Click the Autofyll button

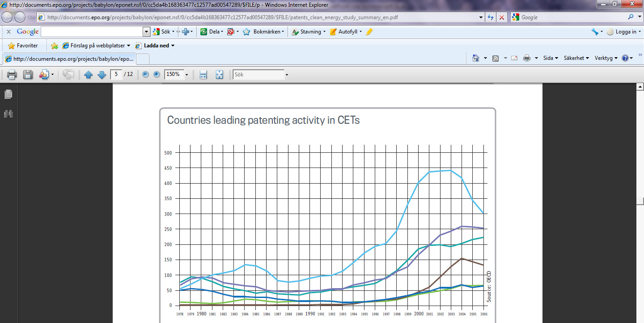pos(345,32)
